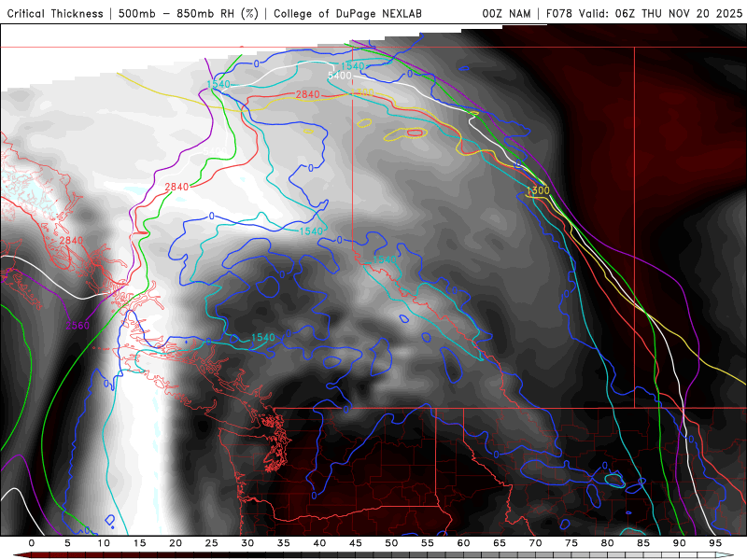747x560 pixels.
Task: Click the "50" colorbar tick label
Action: pos(391,543)
